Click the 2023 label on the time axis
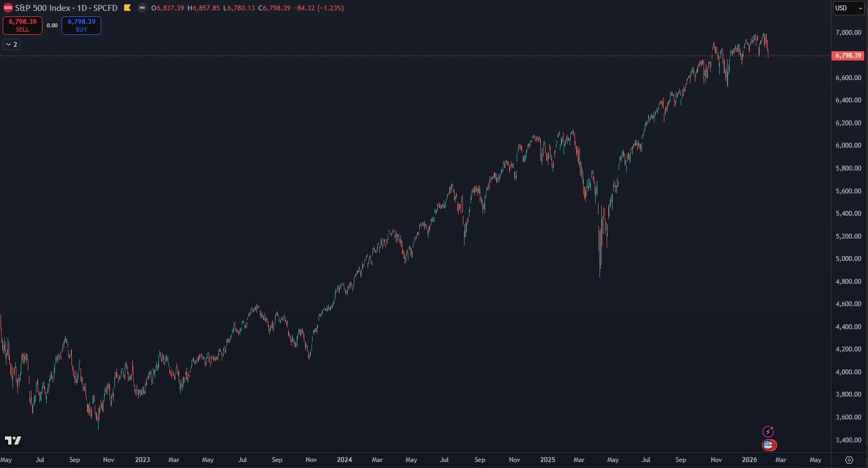The width and height of the screenshot is (868, 468). (x=143, y=460)
